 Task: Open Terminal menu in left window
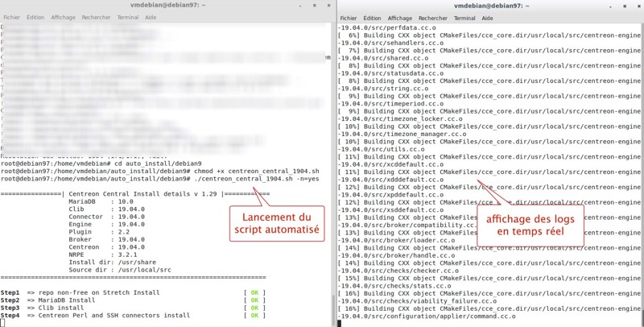click(x=127, y=17)
